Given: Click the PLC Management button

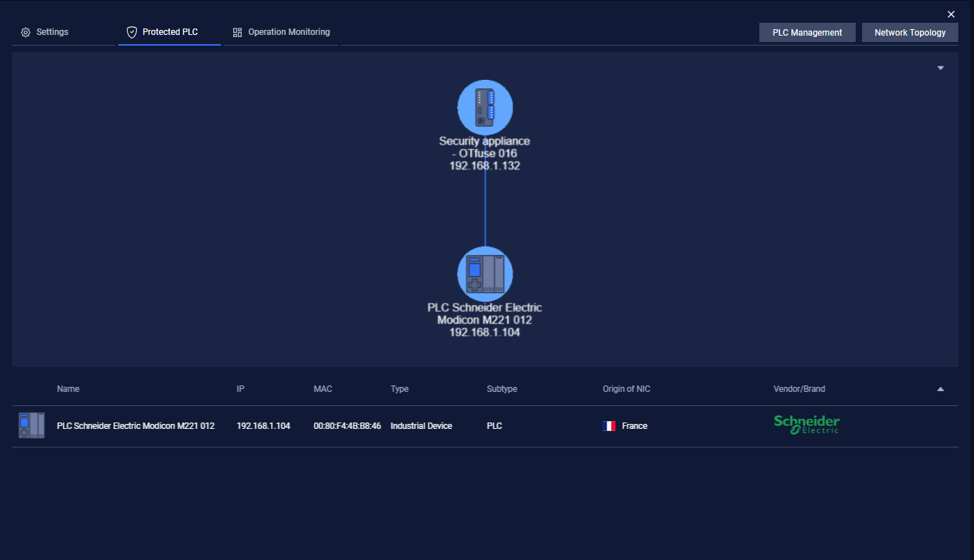Looking at the screenshot, I should click(x=807, y=33).
